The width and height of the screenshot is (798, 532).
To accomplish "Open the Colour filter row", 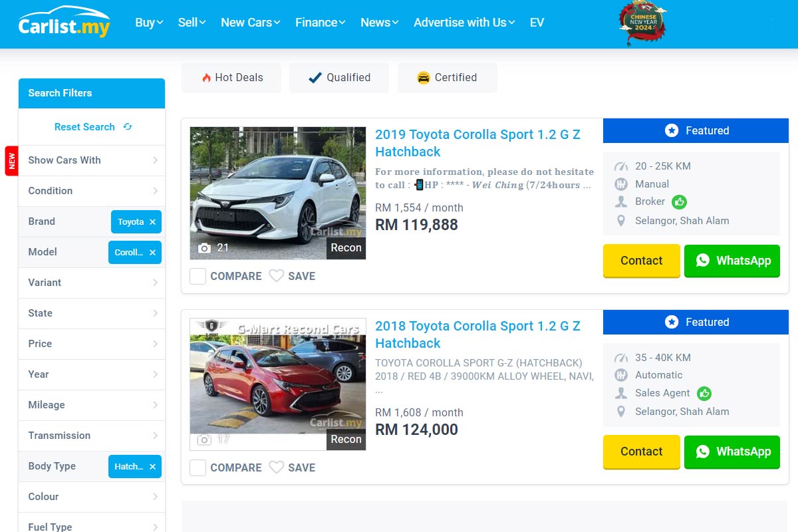I will click(92, 497).
